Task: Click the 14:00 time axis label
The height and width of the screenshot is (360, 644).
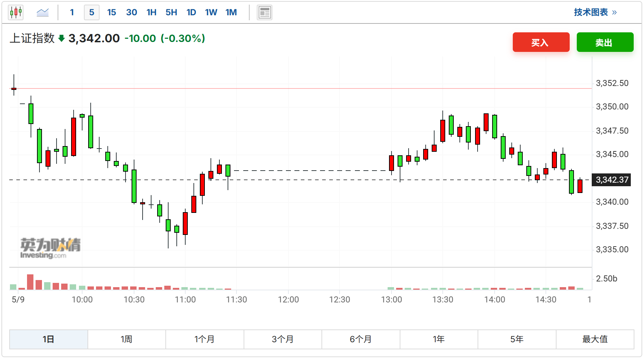Action: tap(495, 300)
